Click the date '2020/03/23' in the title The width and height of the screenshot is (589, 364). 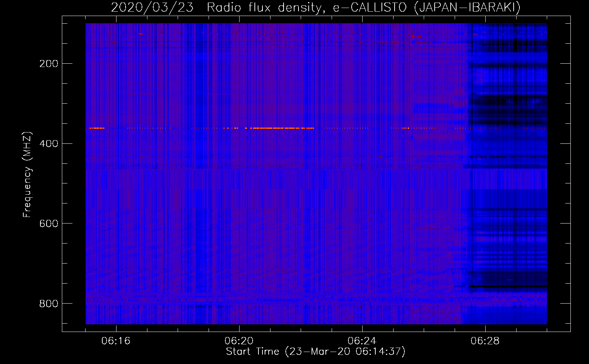click(x=152, y=8)
